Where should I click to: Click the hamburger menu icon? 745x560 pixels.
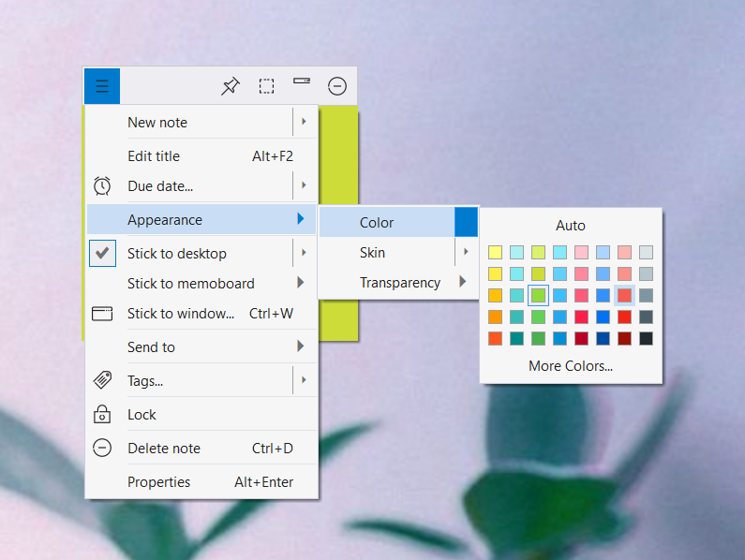(102, 86)
